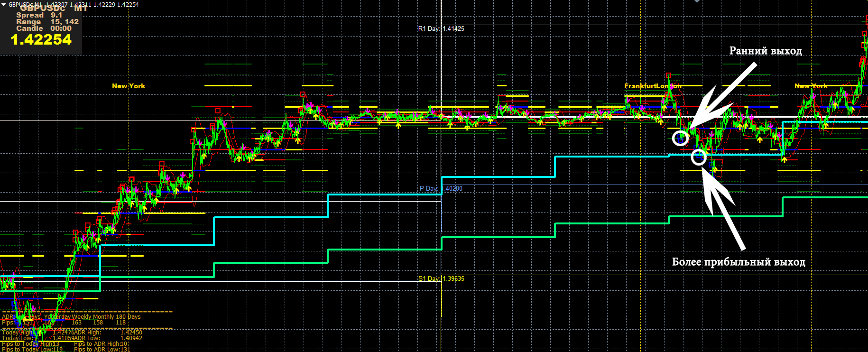
Task: Click the Spread 9.1 readout
Action: coord(39,15)
